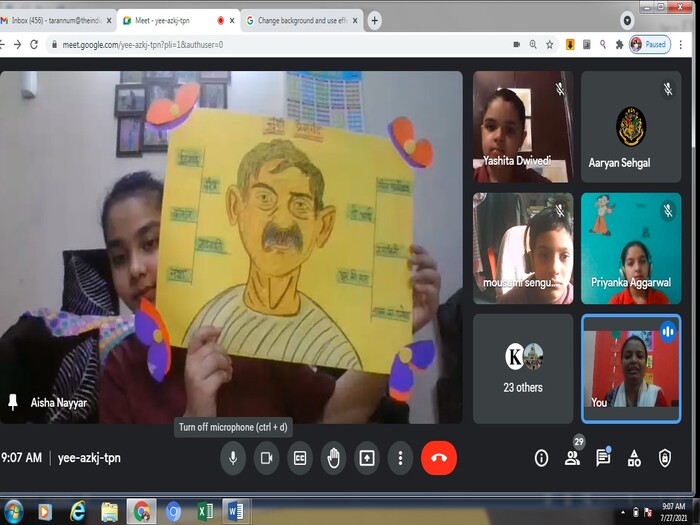Select mousumi sengu... video tile
This screenshot has width=700, height=525.
pos(523,248)
